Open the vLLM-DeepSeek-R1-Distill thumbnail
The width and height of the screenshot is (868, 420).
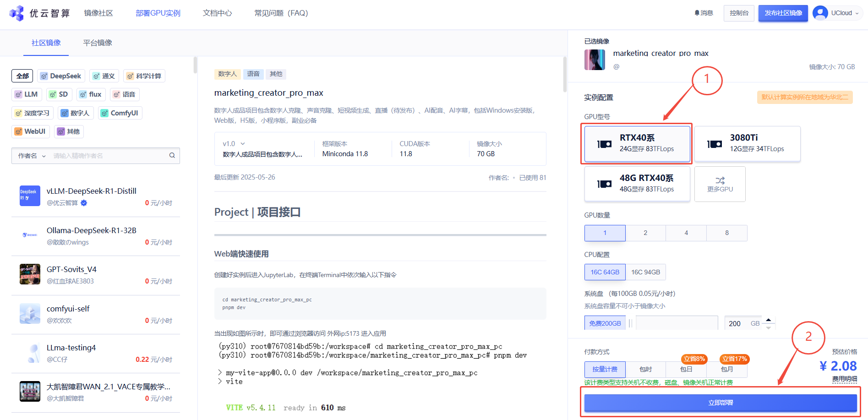tap(30, 196)
